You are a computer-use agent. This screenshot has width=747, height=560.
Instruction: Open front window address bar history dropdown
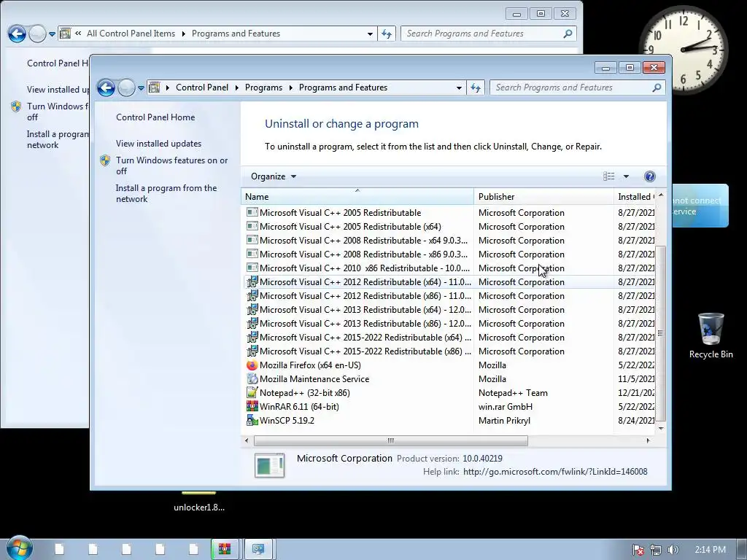point(459,87)
